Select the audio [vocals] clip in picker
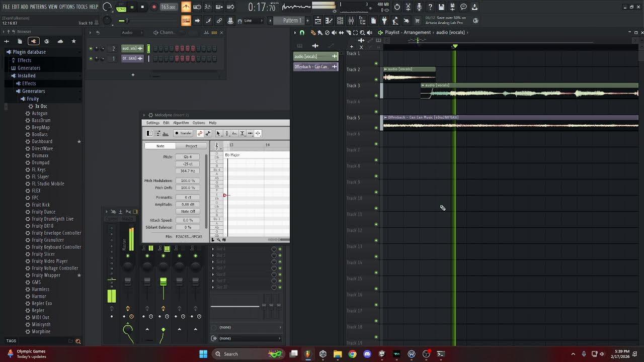The image size is (644, 362). click(x=315, y=56)
